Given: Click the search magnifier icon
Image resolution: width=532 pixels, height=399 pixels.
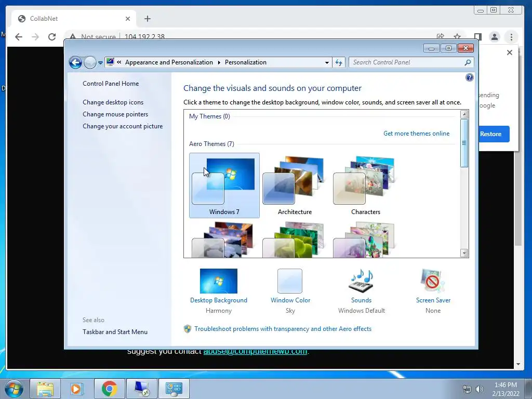Looking at the screenshot, I should [x=468, y=62].
